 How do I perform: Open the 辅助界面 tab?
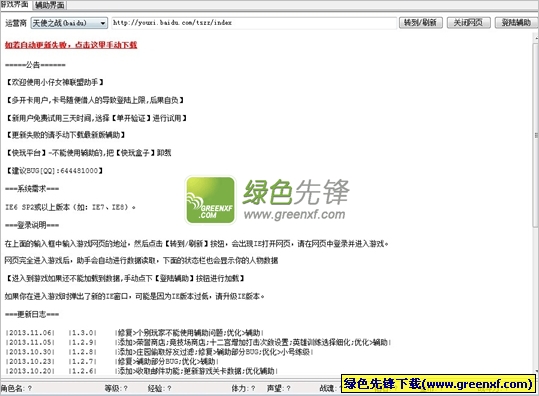(x=50, y=5)
